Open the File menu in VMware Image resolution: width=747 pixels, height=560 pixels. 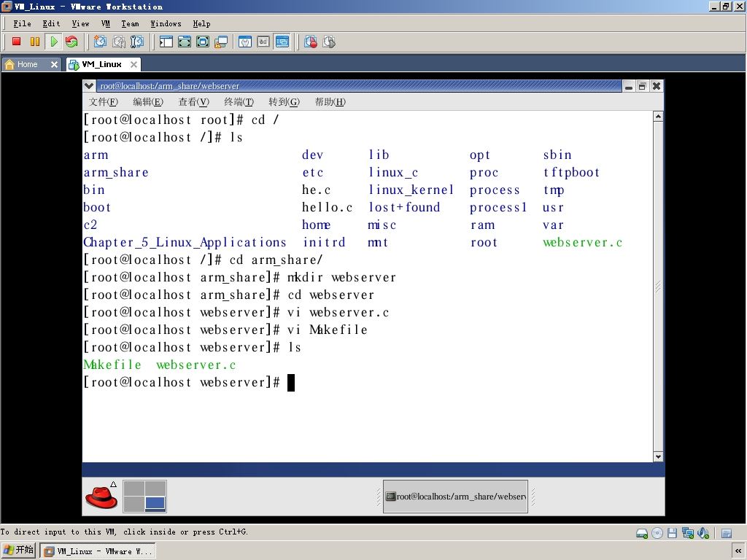coord(22,23)
